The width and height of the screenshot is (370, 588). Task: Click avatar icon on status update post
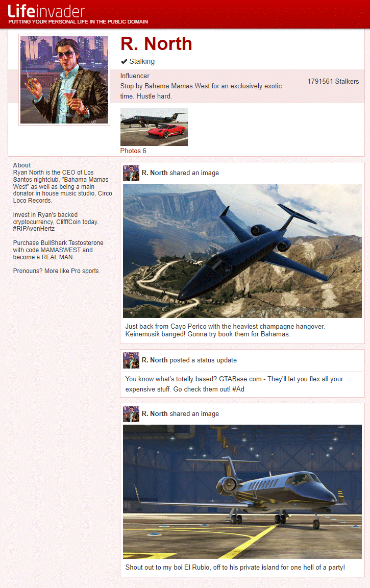tap(131, 360)
